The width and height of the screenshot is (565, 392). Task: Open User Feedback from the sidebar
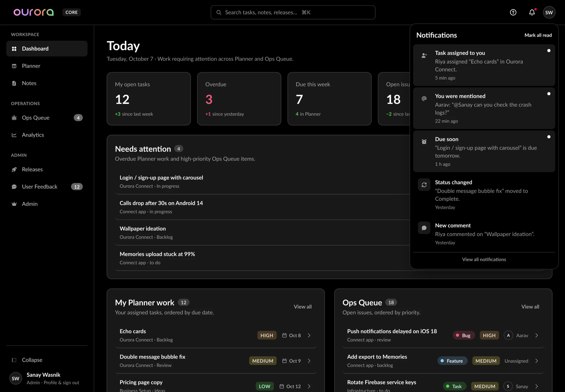[x=47, y=187]
